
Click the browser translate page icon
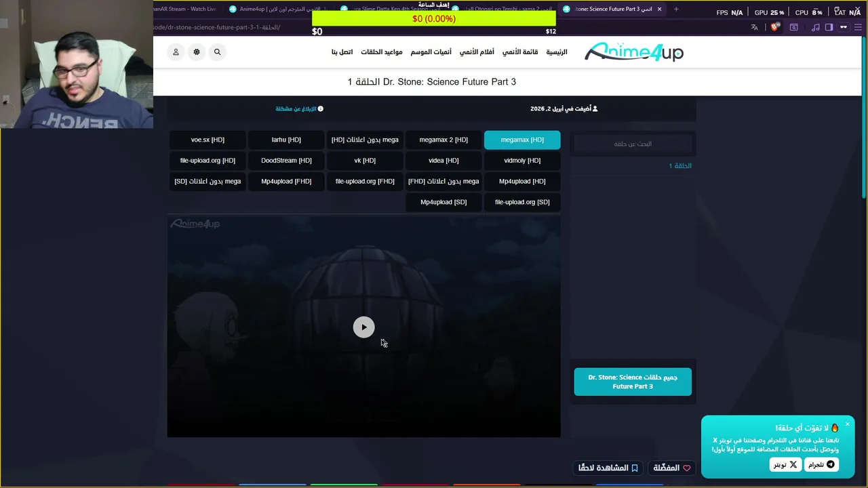(x=754, y=28)
